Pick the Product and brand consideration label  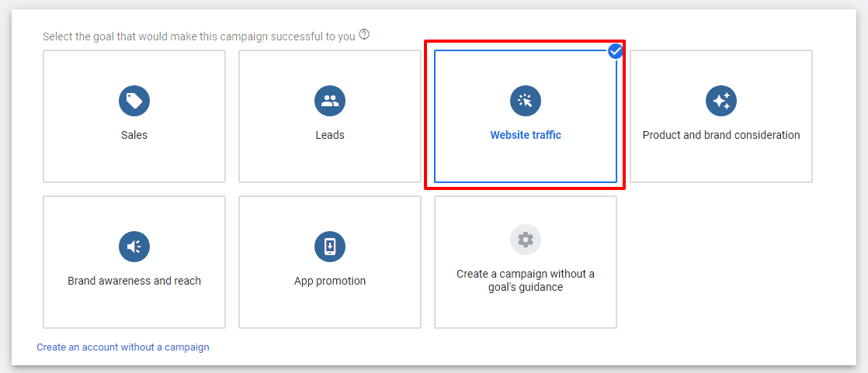[x=721, y=135]
